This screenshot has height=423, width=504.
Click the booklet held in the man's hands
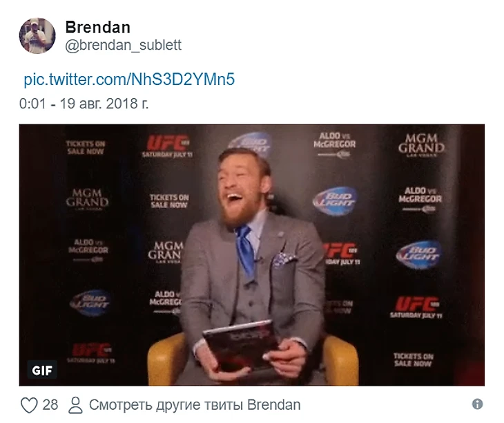[x=241, y=346]
